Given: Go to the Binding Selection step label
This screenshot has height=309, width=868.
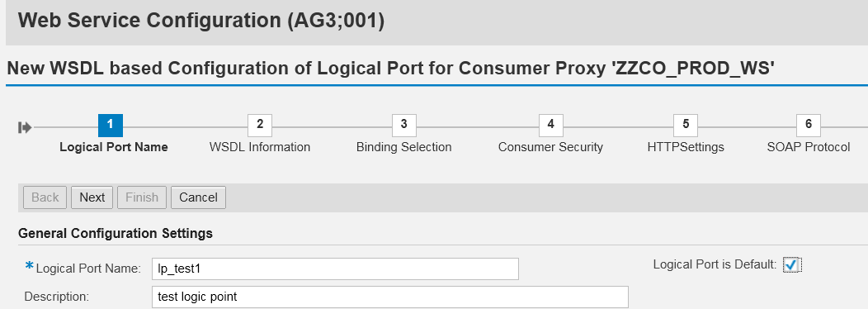Looking at the screenshot, I should (x=404, y=147).
